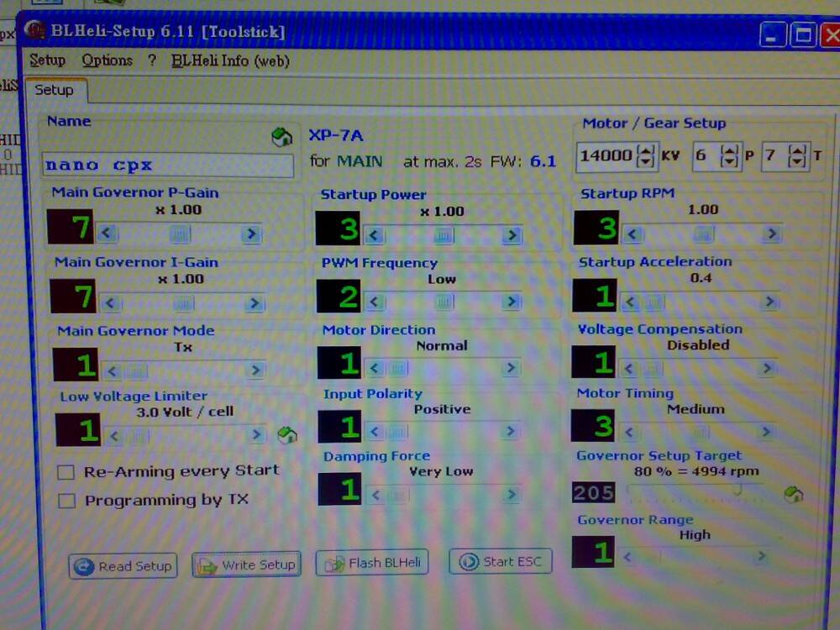Increase motor KV value with spinner
Screen dimensions: 840x630
645,150
